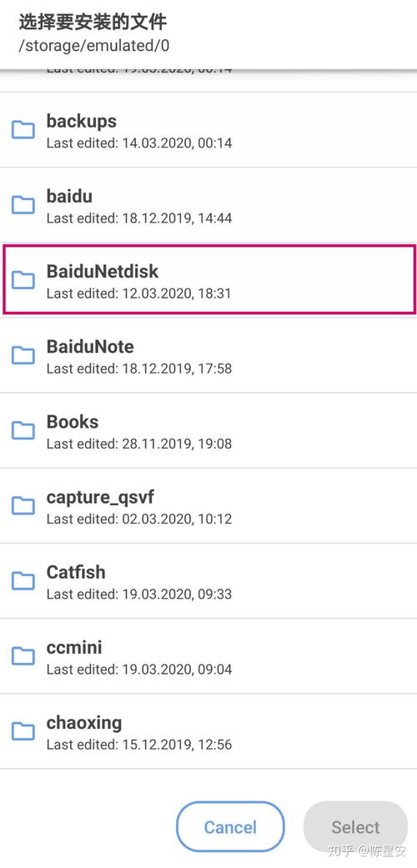Screen dimensions: 417x868
Task: Click the Books folder icon
Action: pos(23,431)
